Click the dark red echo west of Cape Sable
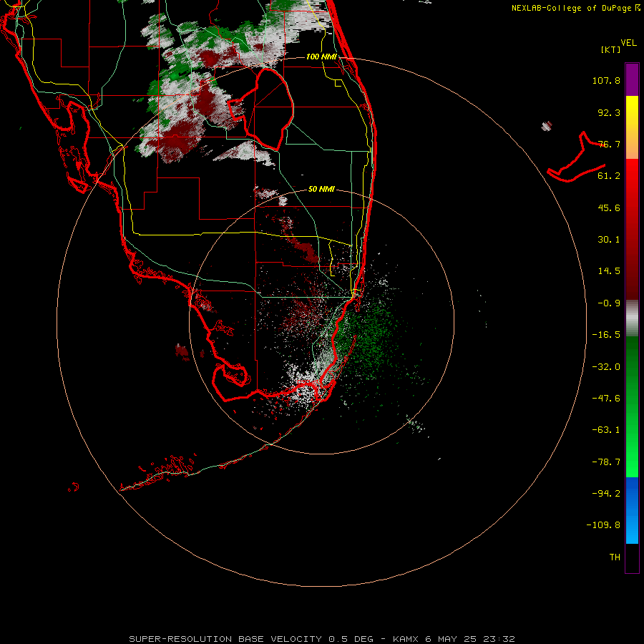Viewport: 644px width, 644px height. click(182, 351)
